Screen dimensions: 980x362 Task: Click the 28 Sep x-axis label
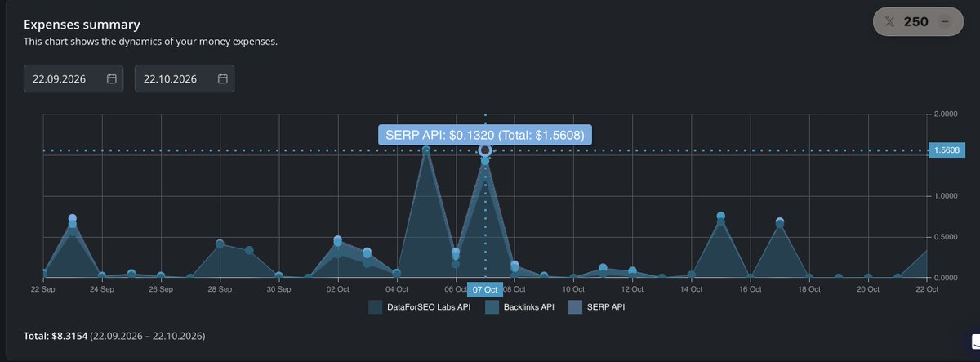220,289
